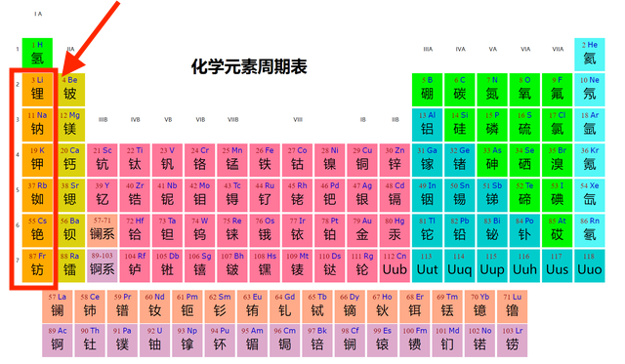This screenshot has width=625, height=364.
Task: Select the xenon cell 54 Xe
Action: [x=590, y=195]
